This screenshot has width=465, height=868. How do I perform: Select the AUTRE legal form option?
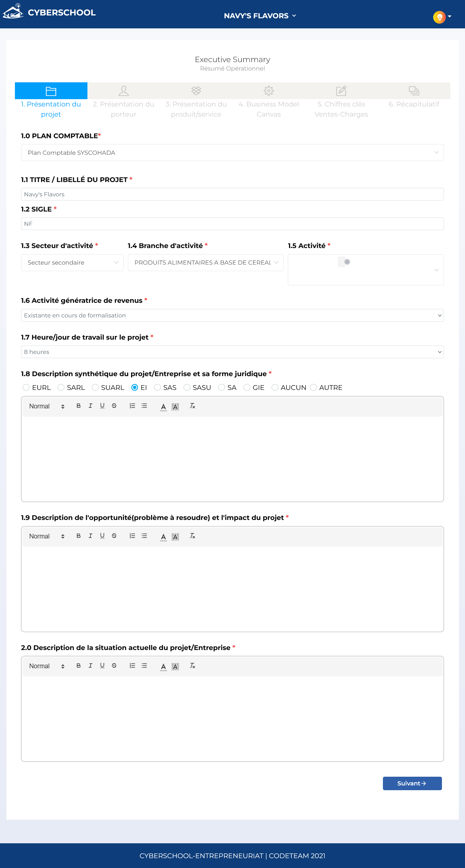(313, 387)
